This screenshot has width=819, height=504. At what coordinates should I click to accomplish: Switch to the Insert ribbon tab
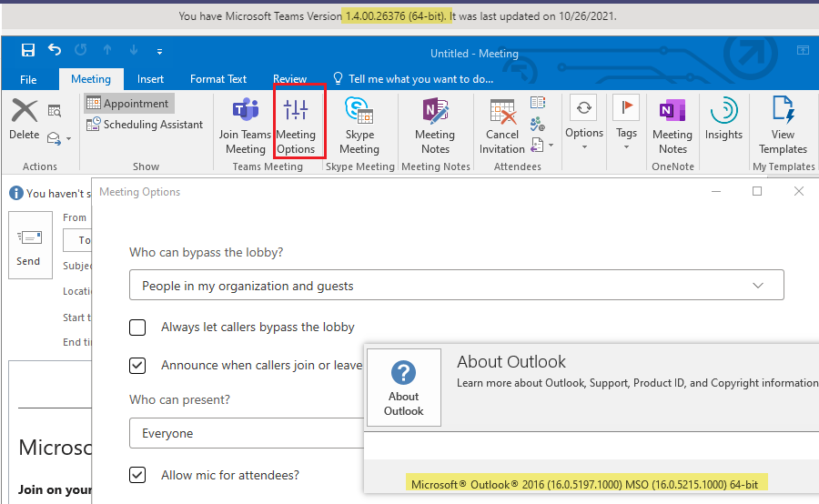pyautogui.click(x=150, y=79)
